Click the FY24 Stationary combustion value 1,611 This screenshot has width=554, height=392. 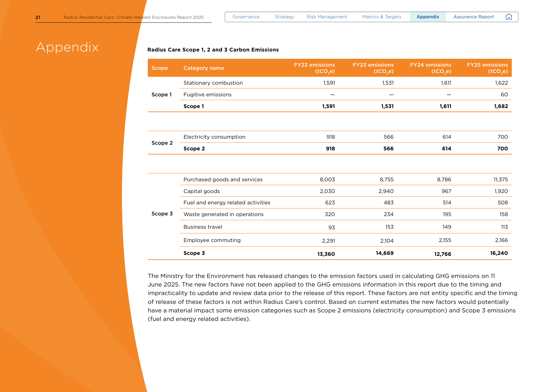[446, 83]
